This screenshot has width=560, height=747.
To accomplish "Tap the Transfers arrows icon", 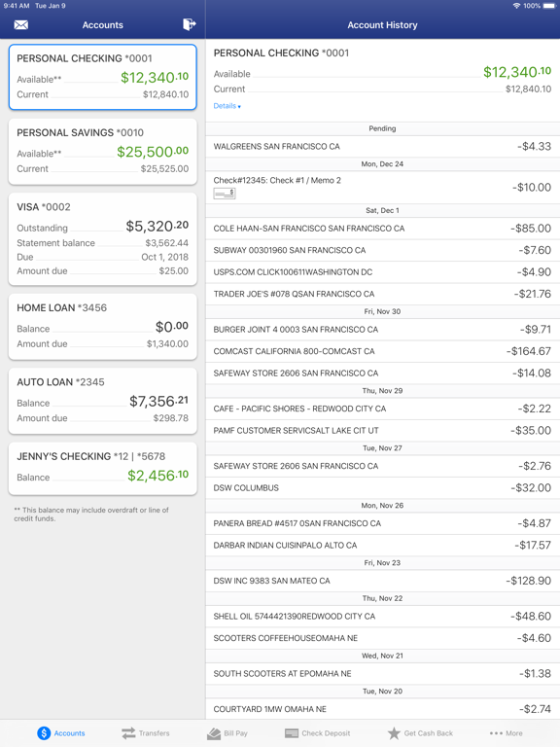I will pos(128,733).
